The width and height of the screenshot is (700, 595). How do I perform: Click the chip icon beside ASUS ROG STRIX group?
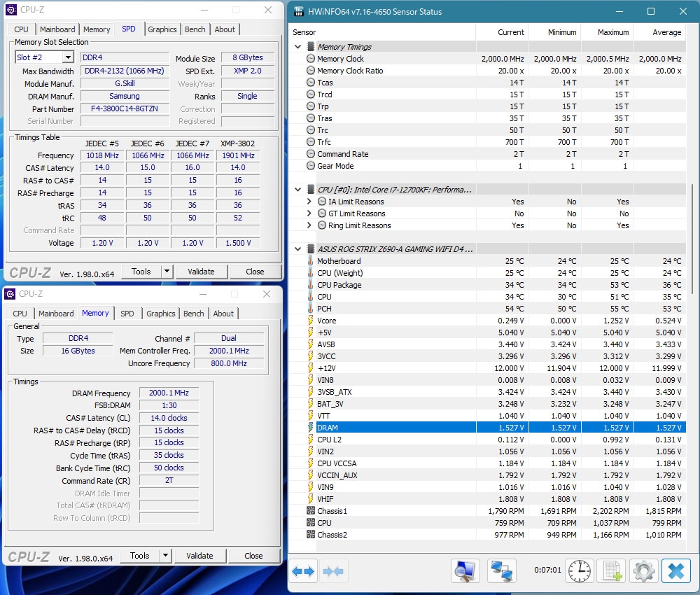(x=311, y=248)
